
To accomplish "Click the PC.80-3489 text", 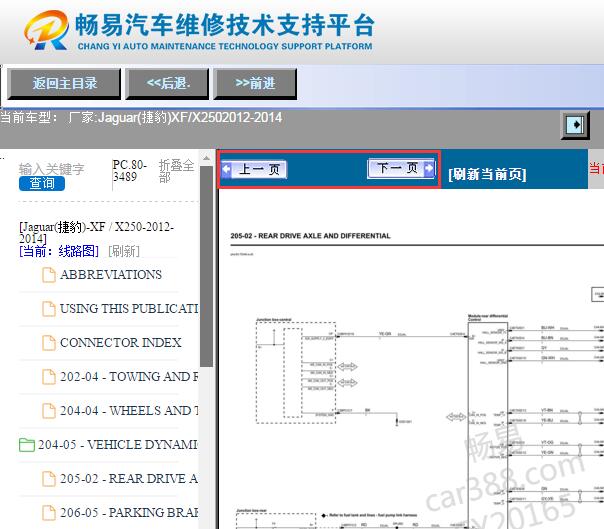I will click(130, 171).
